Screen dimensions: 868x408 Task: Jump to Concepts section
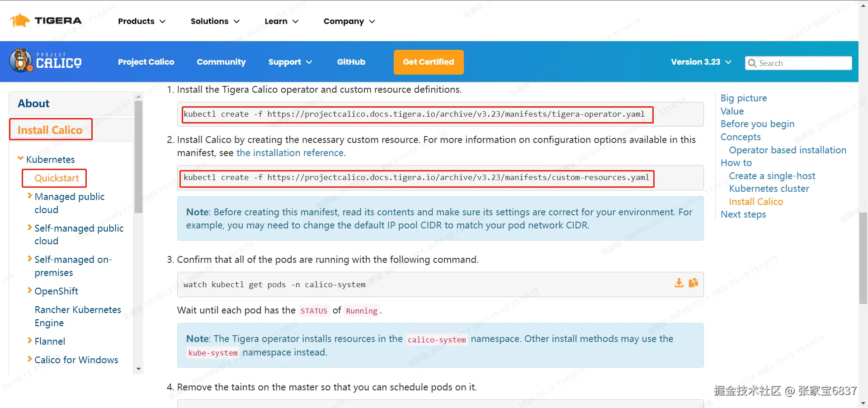pyautogui.click(x=741, y=137)
